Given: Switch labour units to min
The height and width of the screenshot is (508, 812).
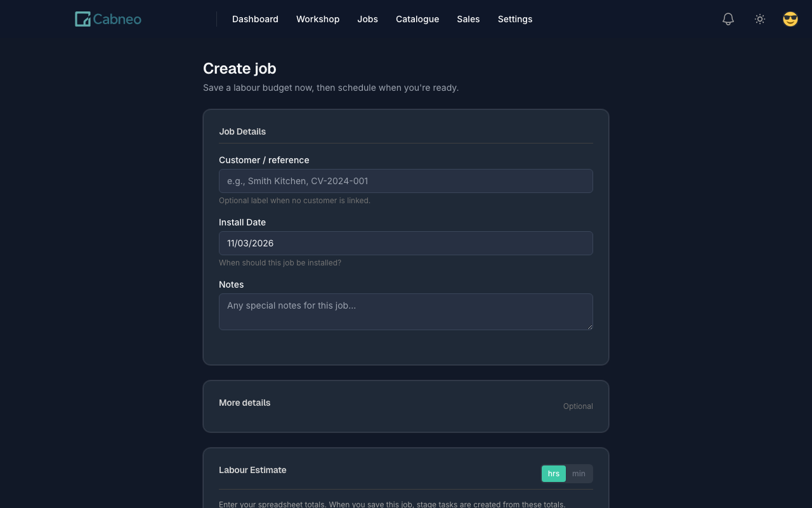Looking at the screenshot, I should tap(579, 474).
